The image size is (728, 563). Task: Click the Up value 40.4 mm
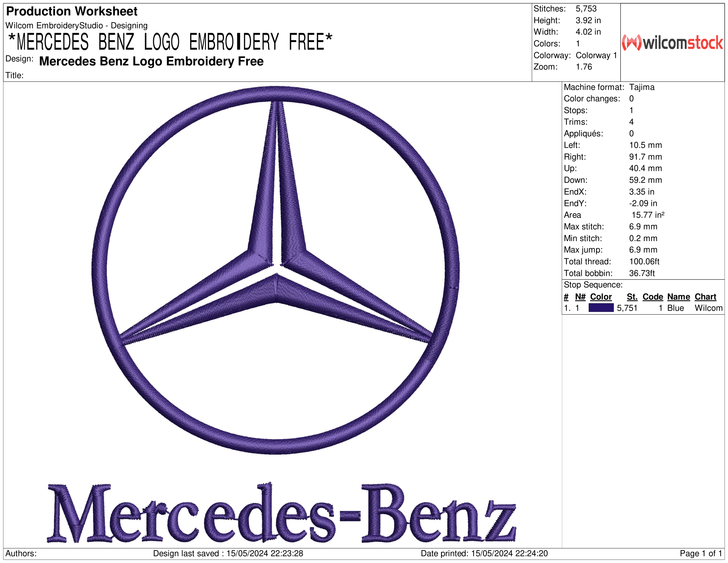(x=645, y=169)
